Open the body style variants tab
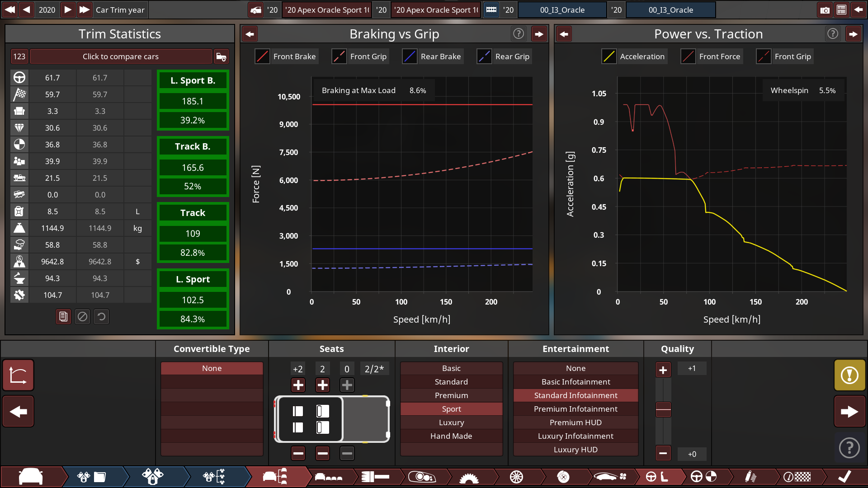The width and height of the screenshot is (868, 488). tap(329, 477)
